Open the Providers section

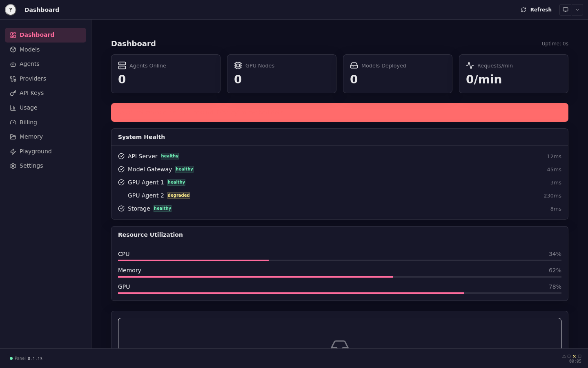coord(45,79)
